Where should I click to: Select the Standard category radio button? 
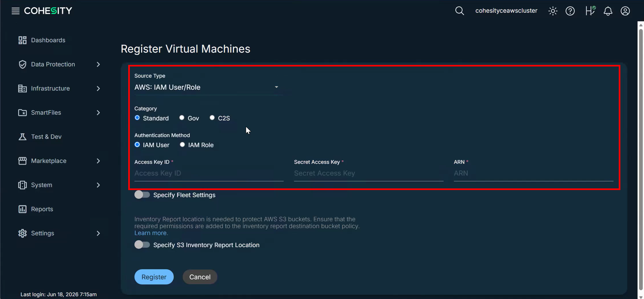pyautogui.click(x=137, y=118)
